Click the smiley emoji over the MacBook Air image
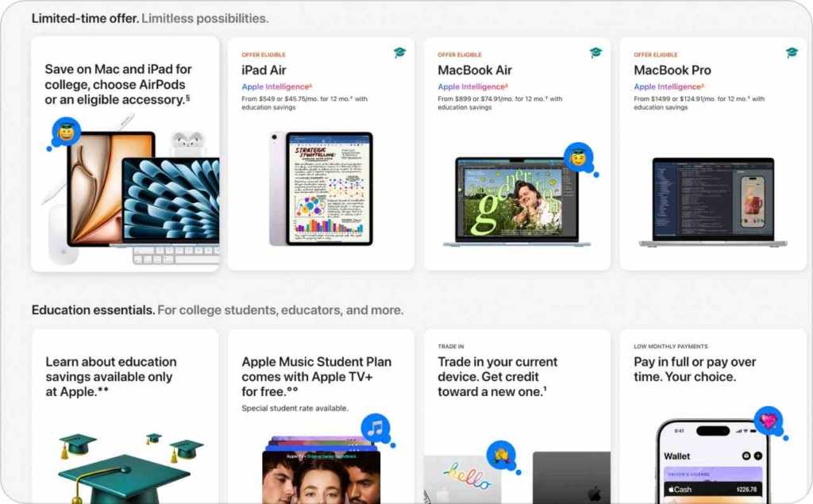813x504 pixels. 578,157
